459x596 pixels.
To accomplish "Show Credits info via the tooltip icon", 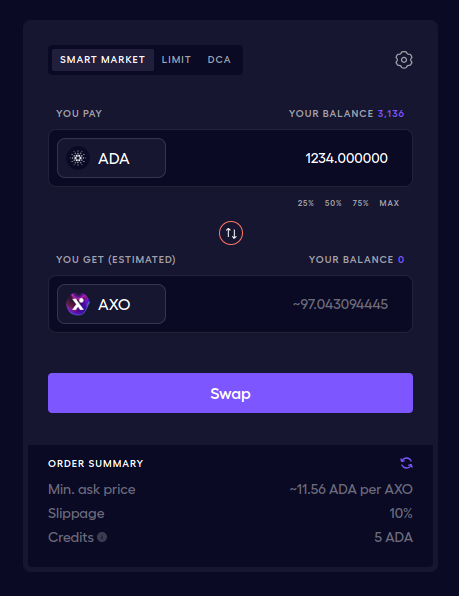I will 102,537.
